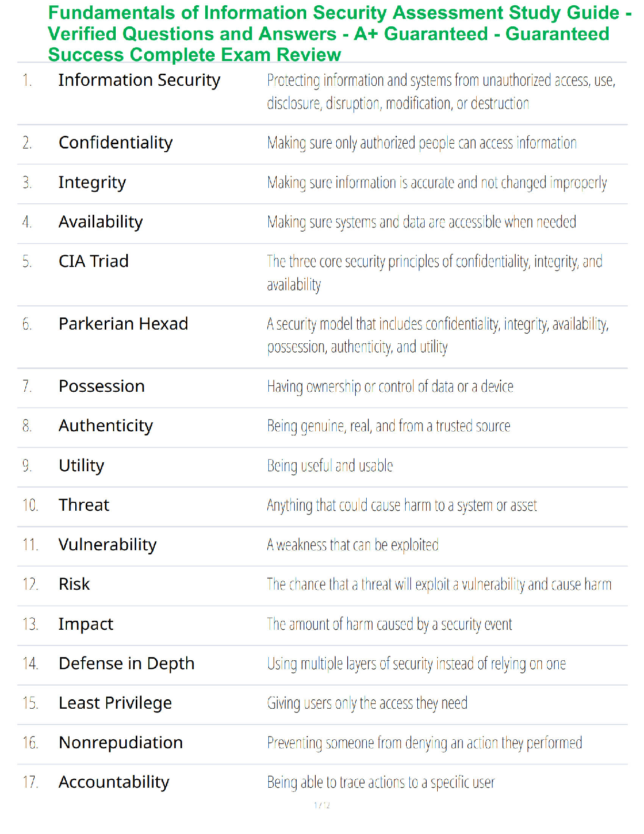
Task: Select the term Information Security
Action: (x=139, y=80)
